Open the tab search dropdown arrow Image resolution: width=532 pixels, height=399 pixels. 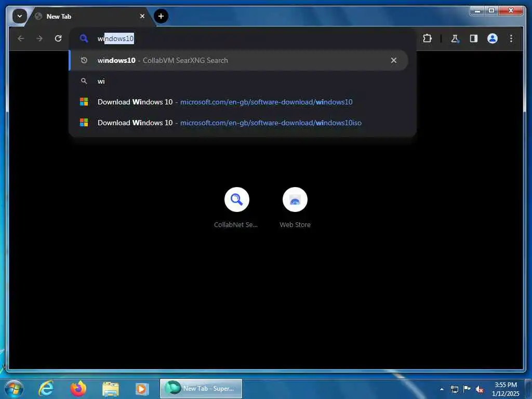tap(20, 16)
